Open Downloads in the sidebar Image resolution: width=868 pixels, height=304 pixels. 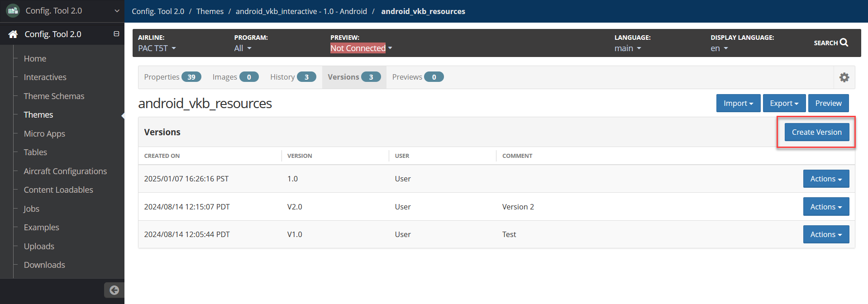[44, 265]
